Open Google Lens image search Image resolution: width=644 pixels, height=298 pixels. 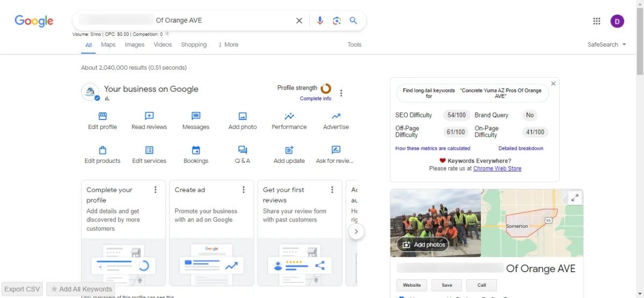(x=336, y=21)
